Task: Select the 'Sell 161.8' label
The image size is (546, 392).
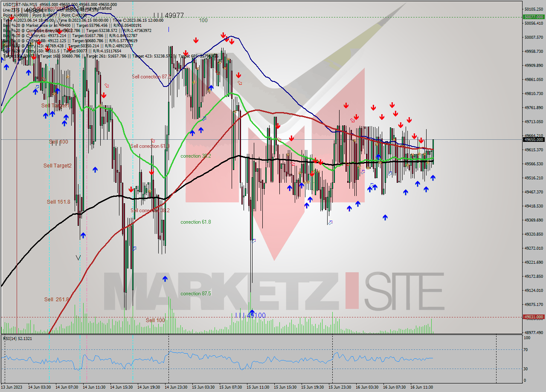Action: [x=58, y=202]
